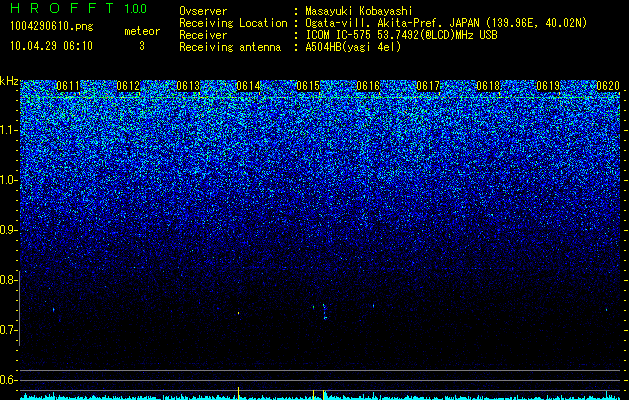This screenshot has width=629, height=400.
Task: Click the observer name Masayuki Kobayashi
Action: [x=359, y=11]
